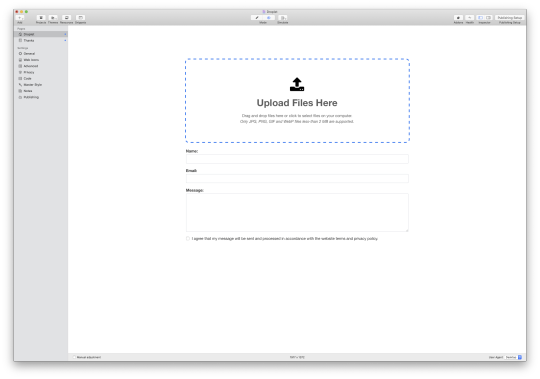Click the upload tray icon in dropzone
540x379 pixels.
click(x=297, y=84)
